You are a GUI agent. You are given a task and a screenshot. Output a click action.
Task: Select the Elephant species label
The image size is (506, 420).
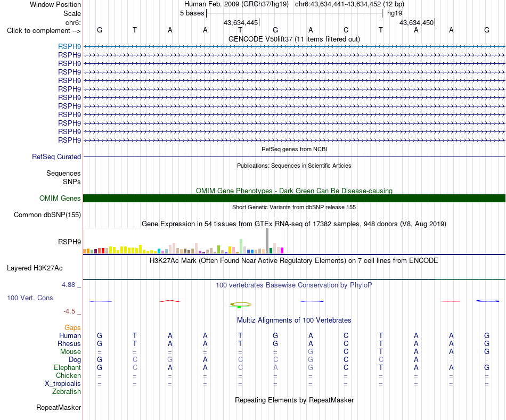(68, 368)
